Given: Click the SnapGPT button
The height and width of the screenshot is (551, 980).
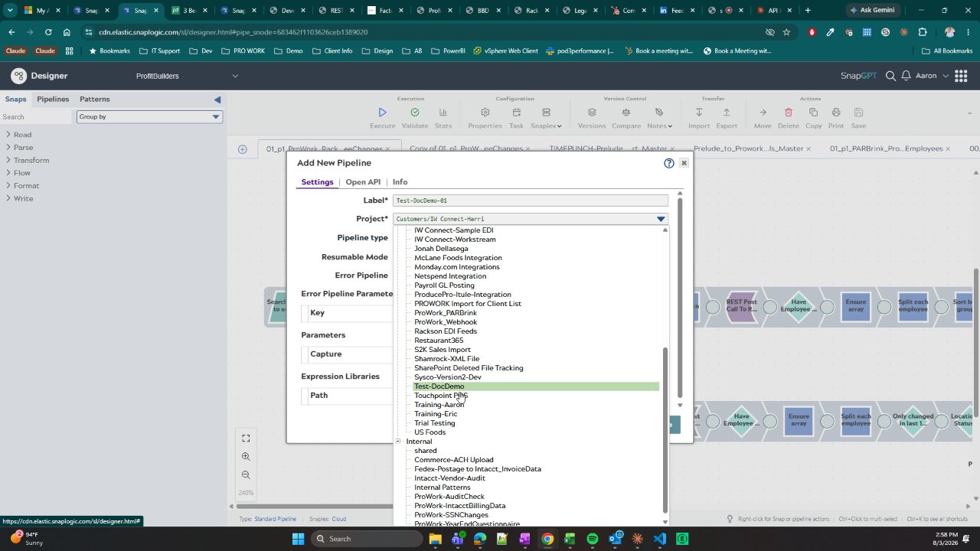Looking at the screenshot, I should (x=857, y=76).
